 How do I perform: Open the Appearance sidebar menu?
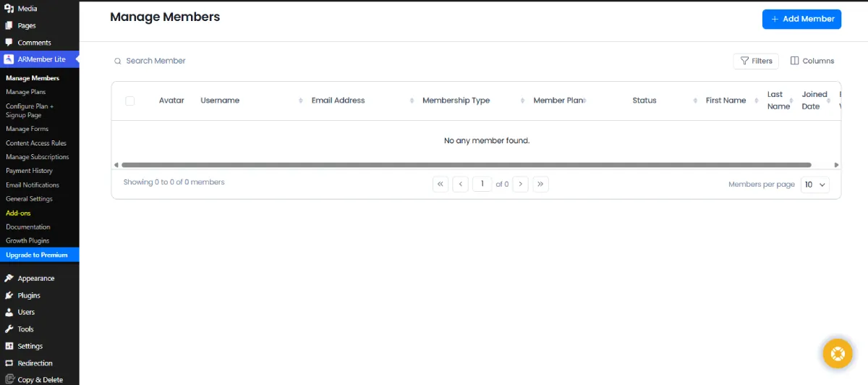point(35,278)
